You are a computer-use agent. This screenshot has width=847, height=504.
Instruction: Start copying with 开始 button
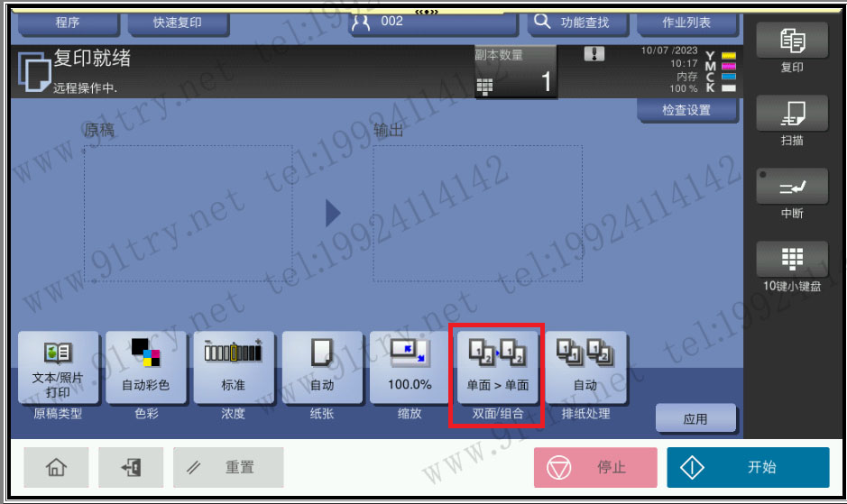[x=748, y=467]
